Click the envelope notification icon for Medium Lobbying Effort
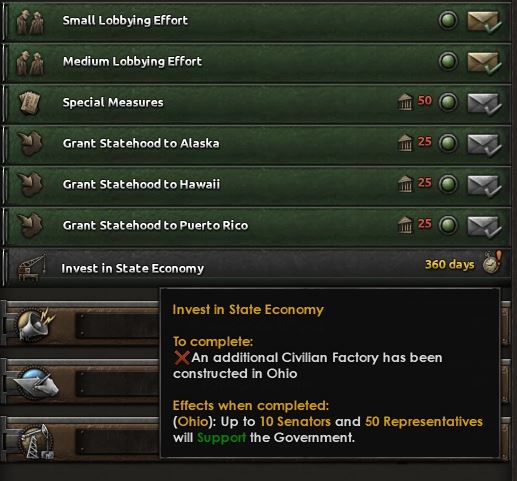The image size is (517, 481). pyautogui.click(x=484, y=62)
